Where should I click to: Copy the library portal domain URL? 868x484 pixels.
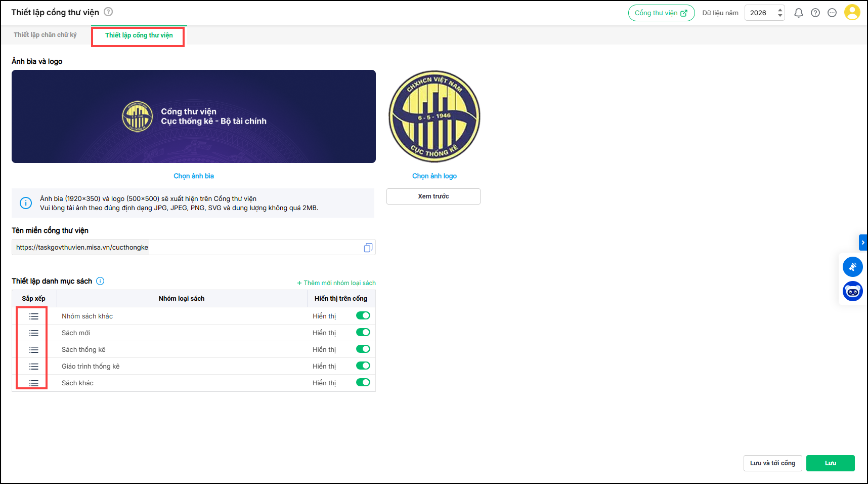(368, 248)
